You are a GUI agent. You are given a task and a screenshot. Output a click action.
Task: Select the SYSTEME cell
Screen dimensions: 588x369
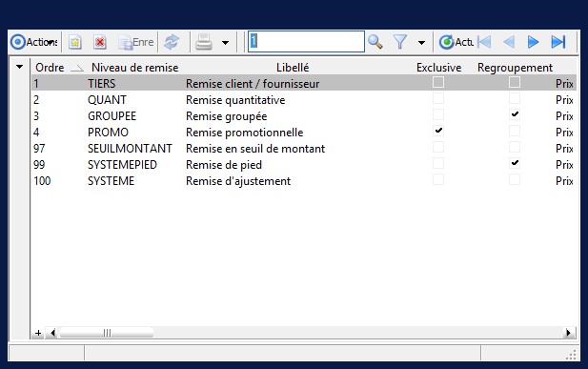111,180
